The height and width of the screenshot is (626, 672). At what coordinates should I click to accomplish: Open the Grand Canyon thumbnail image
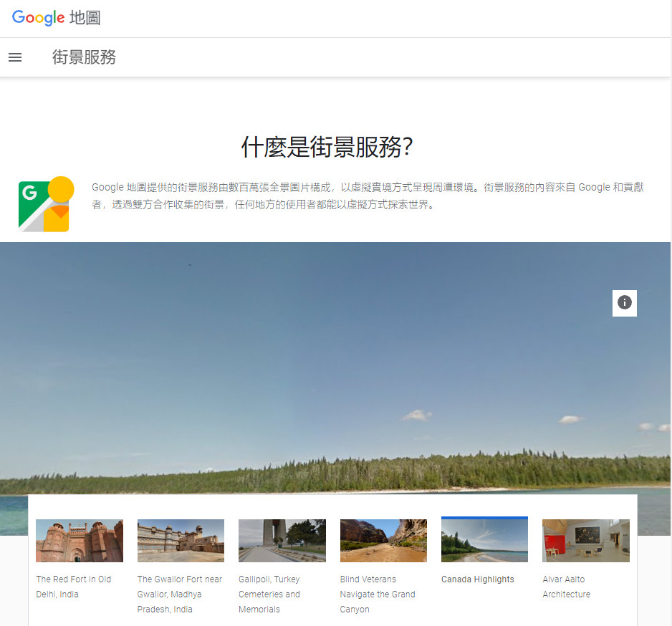pos(383,540)
